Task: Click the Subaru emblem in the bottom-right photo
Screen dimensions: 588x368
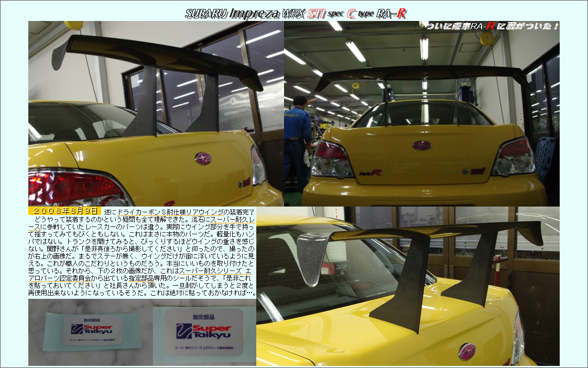Action: [x=467, y=351]
